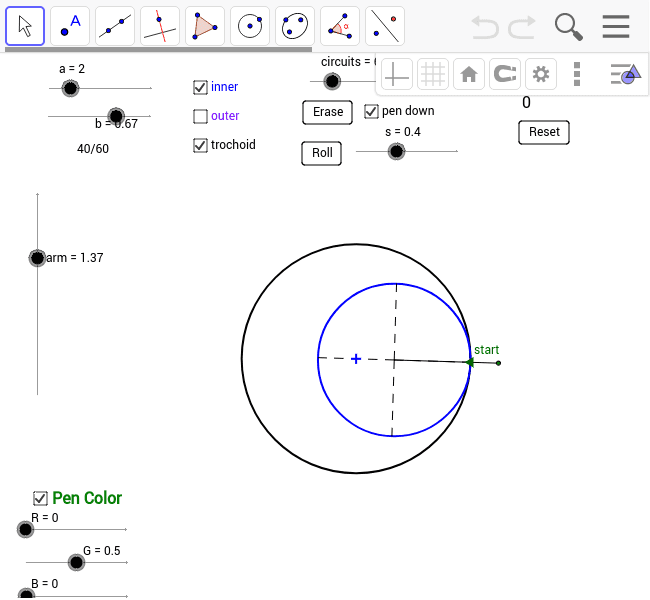This screenshot has width=650, height=600.
Task: Select the Polygon tool
Action: pyautogui.click(x=205, y=26)
